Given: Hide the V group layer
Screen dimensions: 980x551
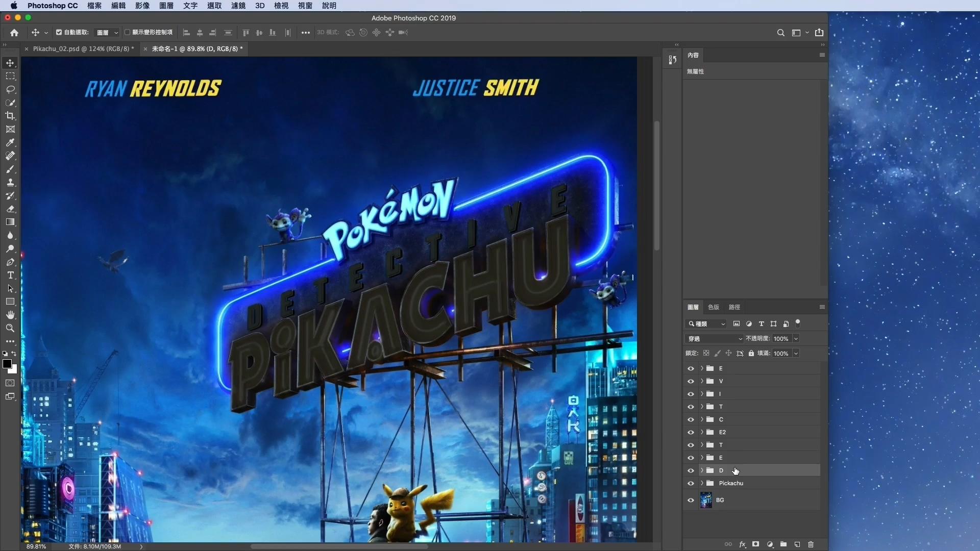Looking at the screenshot, I should pyautogui.click(x=691, y=381).
